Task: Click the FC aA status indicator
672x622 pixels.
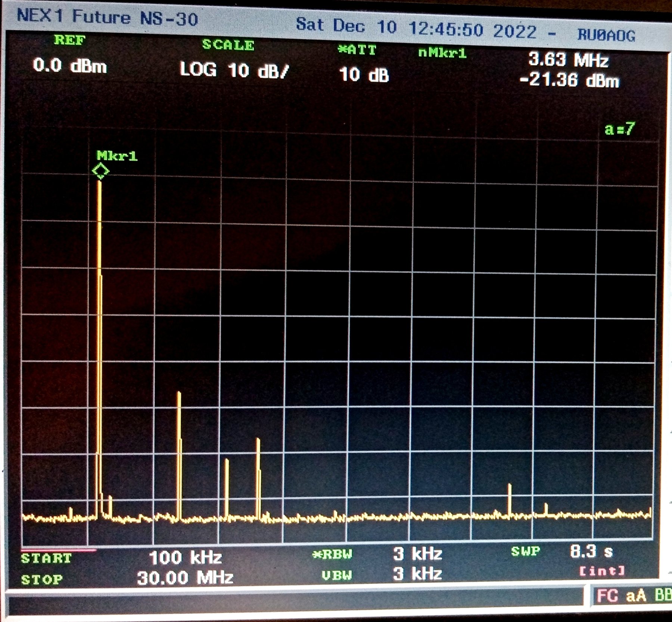Action: tap(621, 596)
